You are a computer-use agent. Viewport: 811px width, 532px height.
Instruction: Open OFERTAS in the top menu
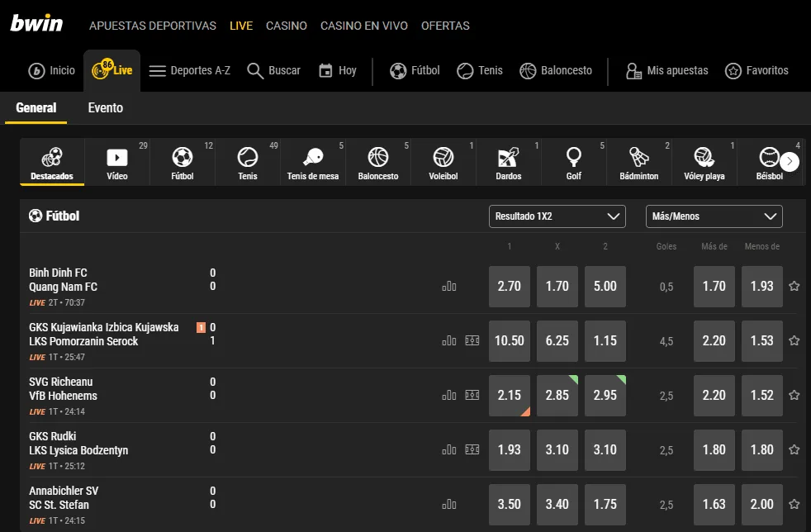pos(445,26)
